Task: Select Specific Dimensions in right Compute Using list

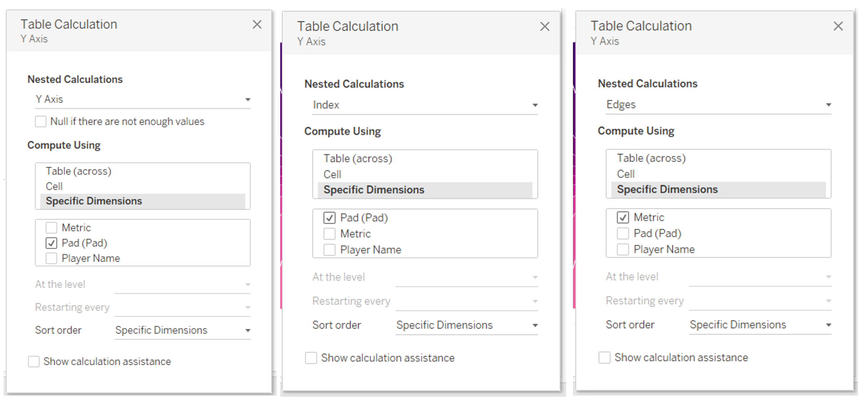Action: point(667,189)
